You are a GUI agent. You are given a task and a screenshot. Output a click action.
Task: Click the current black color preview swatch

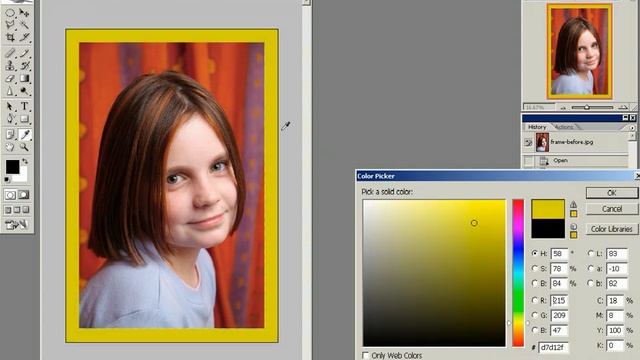548,229
